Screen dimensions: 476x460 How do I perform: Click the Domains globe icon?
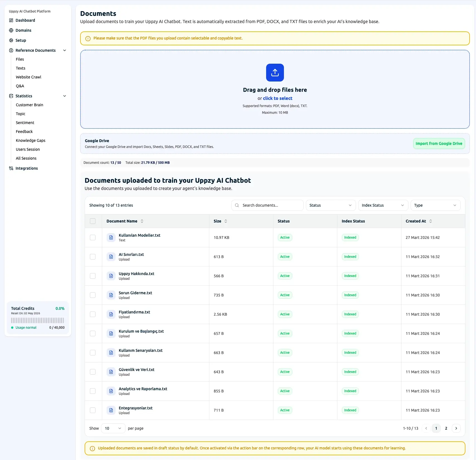point(11,30)
